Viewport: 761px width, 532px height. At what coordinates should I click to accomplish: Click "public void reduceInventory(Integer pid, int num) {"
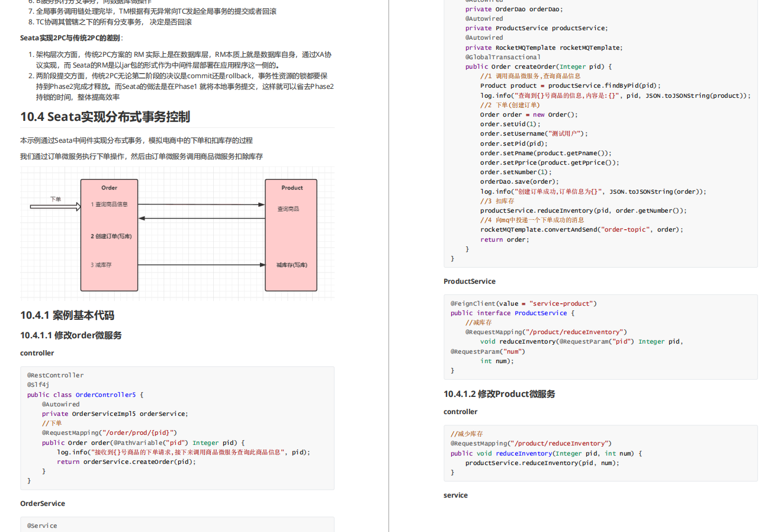(546, 453)
